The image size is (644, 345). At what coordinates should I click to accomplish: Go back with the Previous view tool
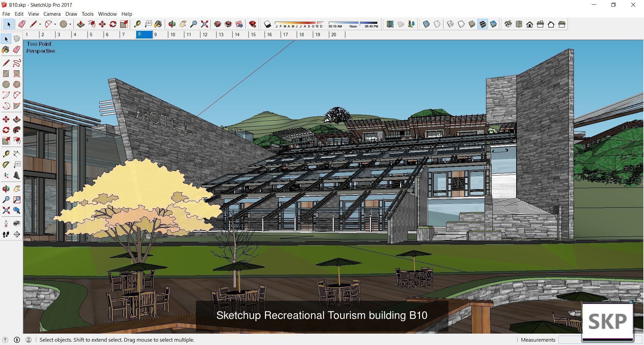click(x=17, y=210)
